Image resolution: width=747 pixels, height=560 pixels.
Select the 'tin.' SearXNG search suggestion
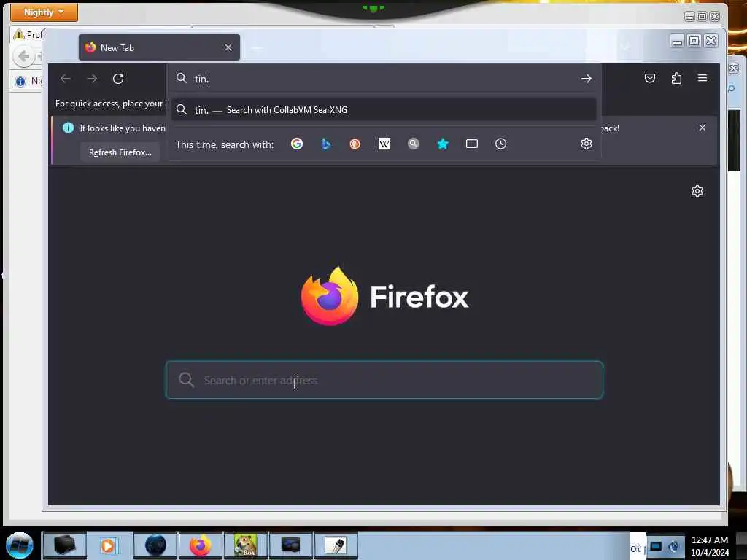pos(384,110)
